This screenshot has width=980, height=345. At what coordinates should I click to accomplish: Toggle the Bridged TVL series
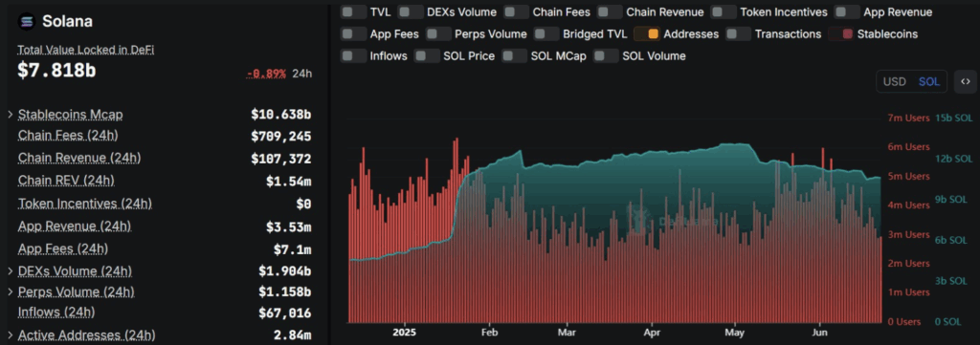tap(546, 33)
